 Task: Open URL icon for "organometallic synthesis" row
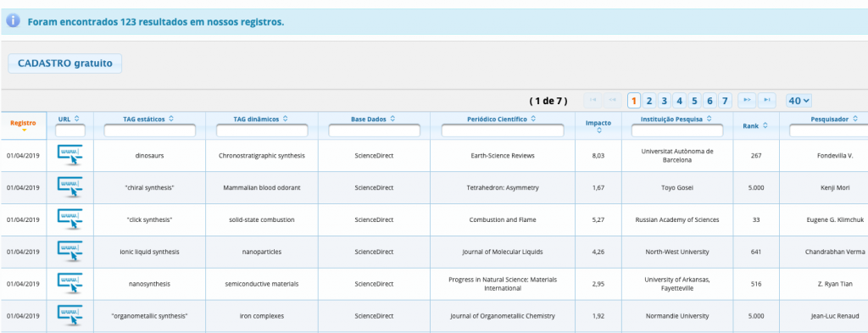tap(70, 316)
